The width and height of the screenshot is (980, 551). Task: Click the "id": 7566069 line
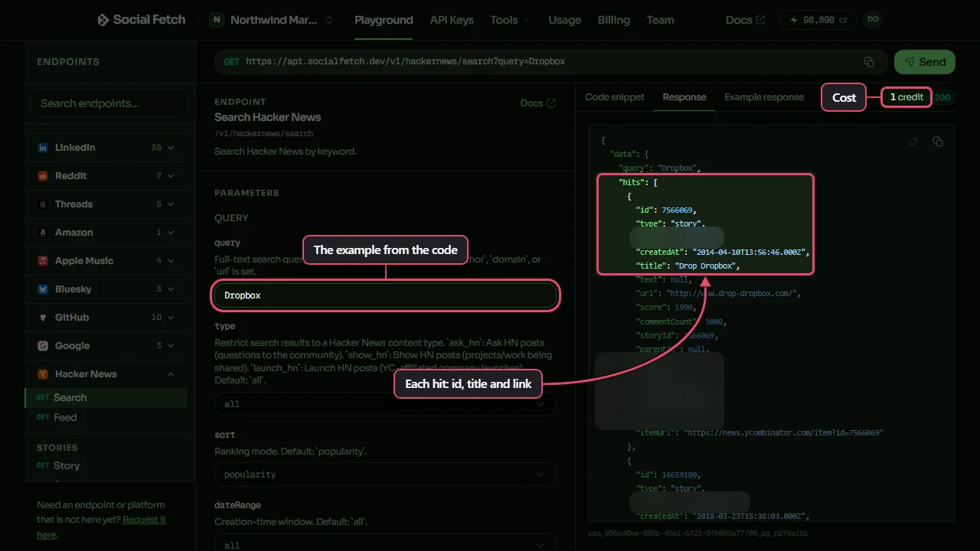(x=665, y=210)
